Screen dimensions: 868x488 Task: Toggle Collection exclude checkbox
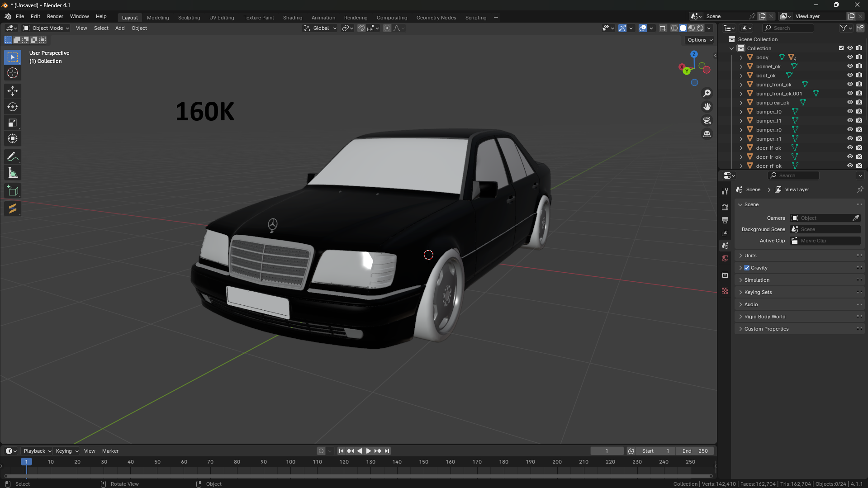pos(841,48)
